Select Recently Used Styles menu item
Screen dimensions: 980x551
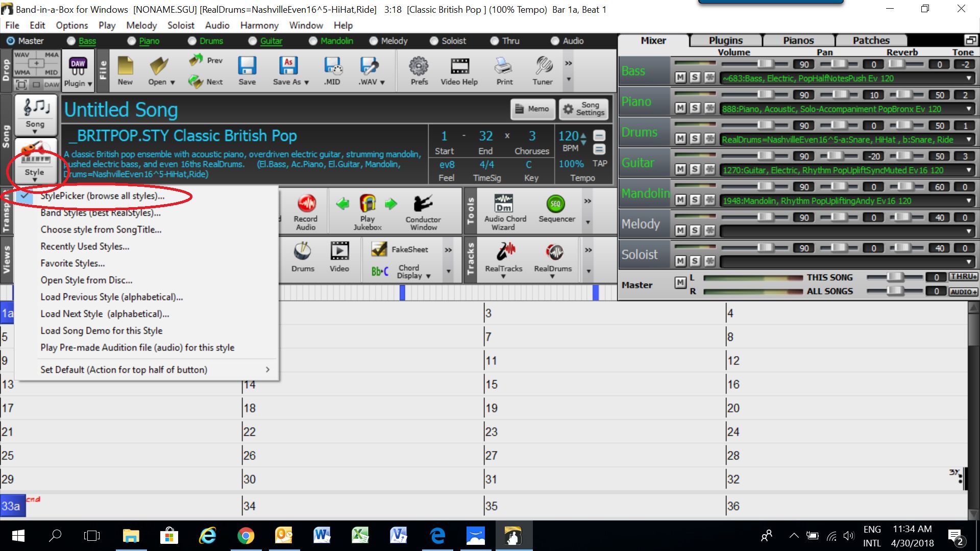(85, 246)
